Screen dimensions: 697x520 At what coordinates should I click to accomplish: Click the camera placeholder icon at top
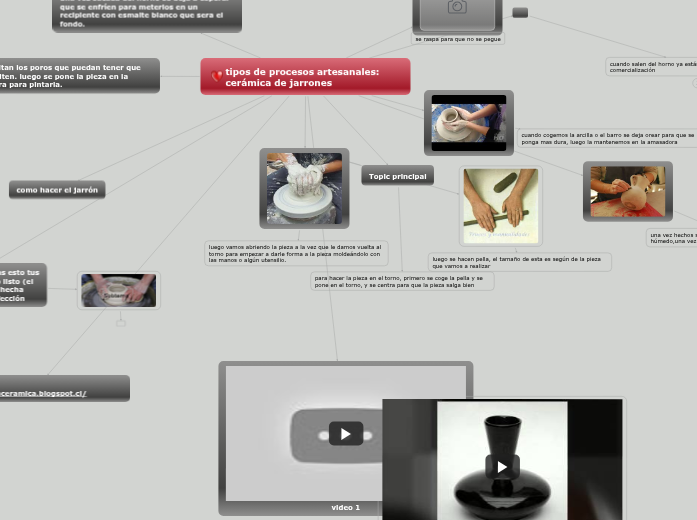(457, 8)
